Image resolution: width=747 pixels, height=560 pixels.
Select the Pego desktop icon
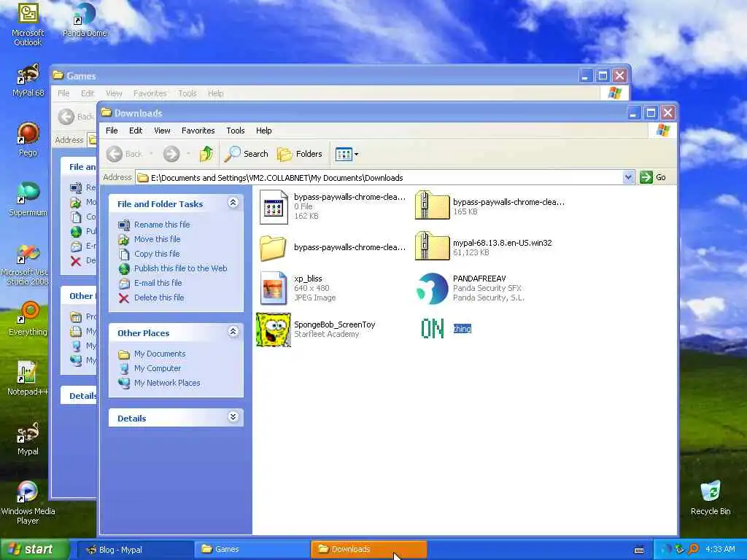point(28,139)
